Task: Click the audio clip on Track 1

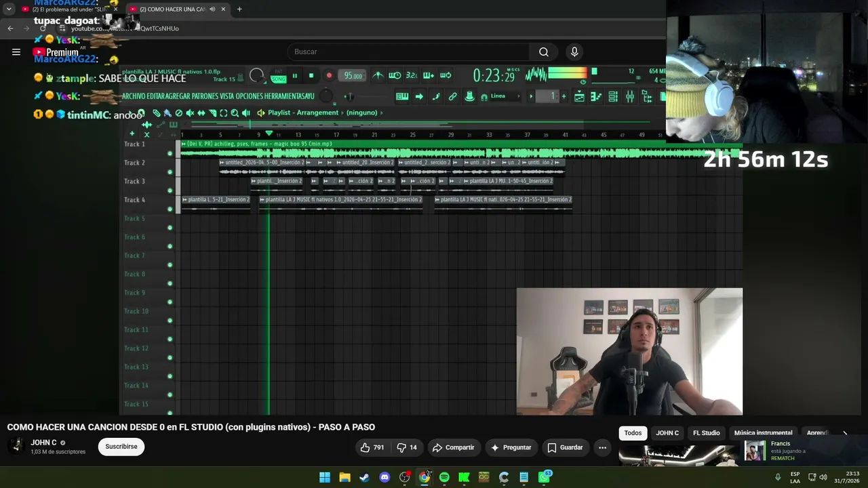Action: 461,150
